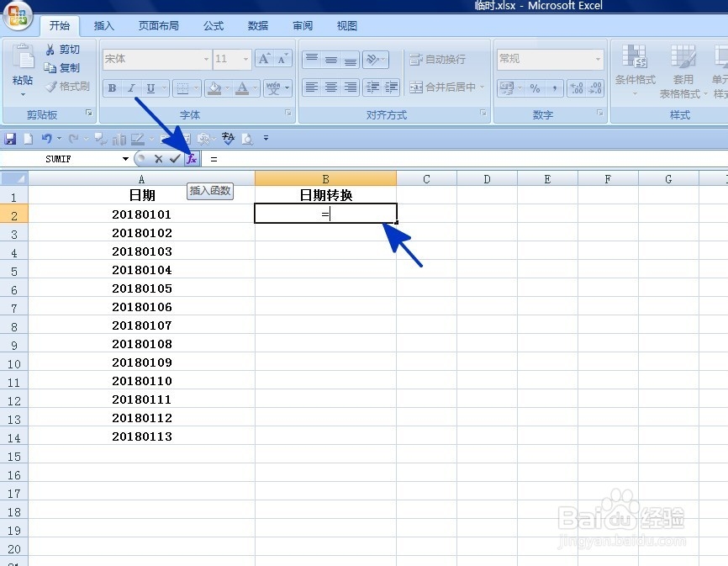Open 对齐方式 group dialog launcher
Screen dimensions: 728x566
click(x=483, y=113)
